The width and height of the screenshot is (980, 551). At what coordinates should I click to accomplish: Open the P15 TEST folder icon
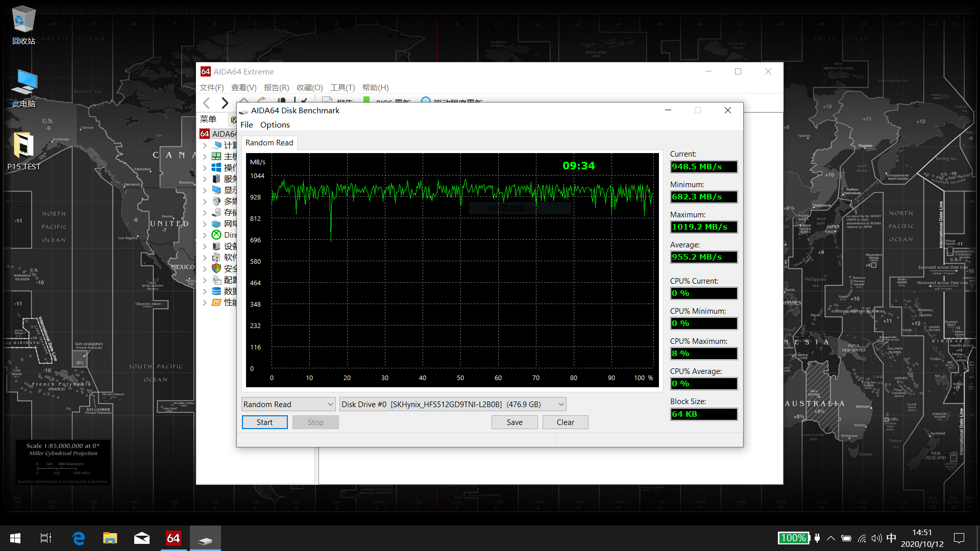coord(23,151)
